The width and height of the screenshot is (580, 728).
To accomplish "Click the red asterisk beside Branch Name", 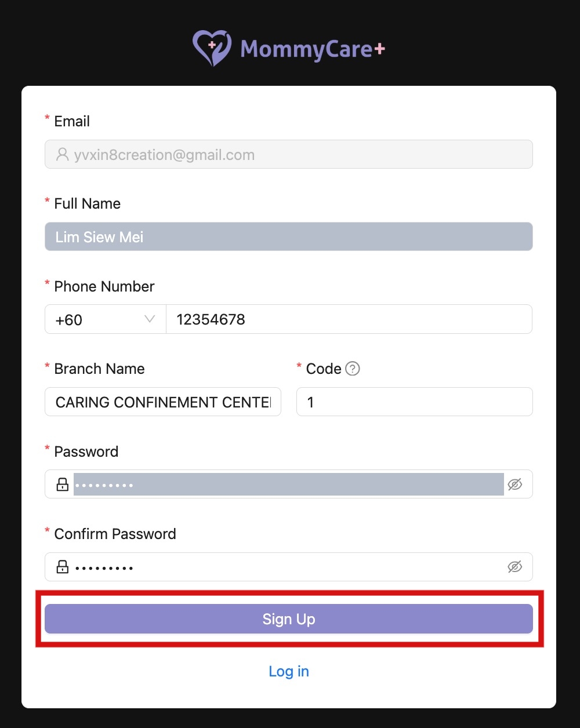I will pos(46,365).
